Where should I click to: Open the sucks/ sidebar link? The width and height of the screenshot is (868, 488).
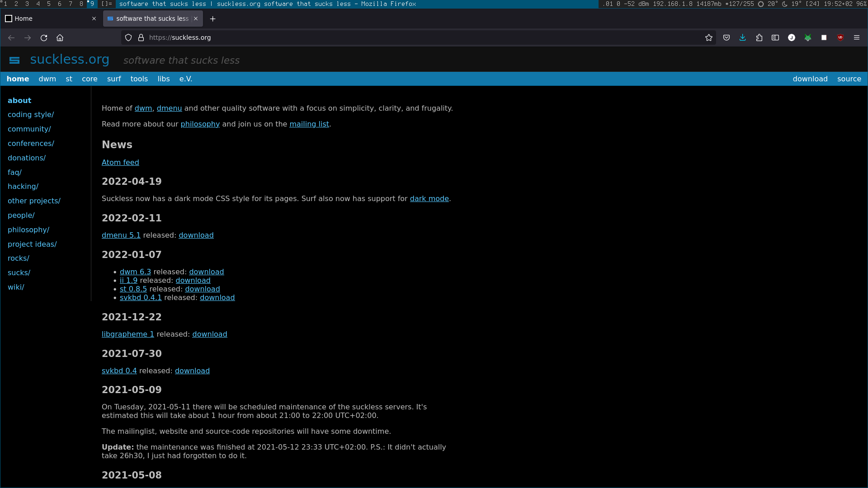pyautogui.click(x=19, y=273)
